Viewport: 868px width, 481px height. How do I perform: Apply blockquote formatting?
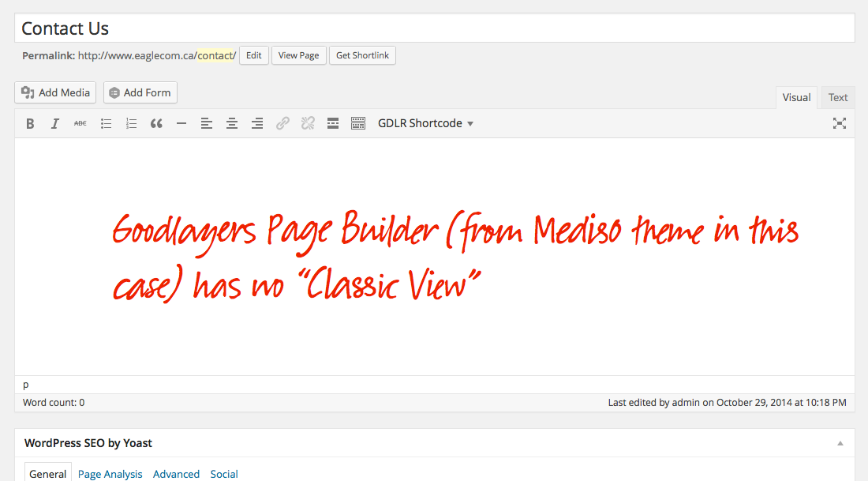156,123
